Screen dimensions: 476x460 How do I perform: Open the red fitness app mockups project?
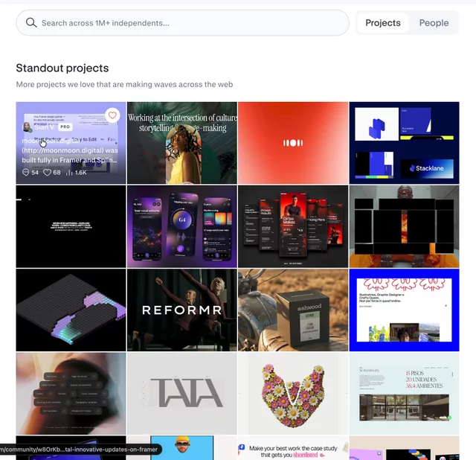[293, 226]
